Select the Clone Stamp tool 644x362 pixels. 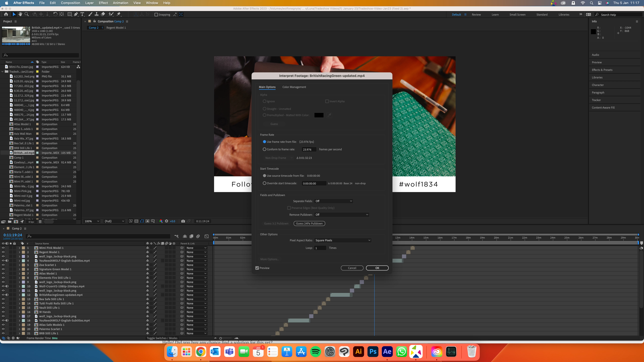[x=96, y=14]
